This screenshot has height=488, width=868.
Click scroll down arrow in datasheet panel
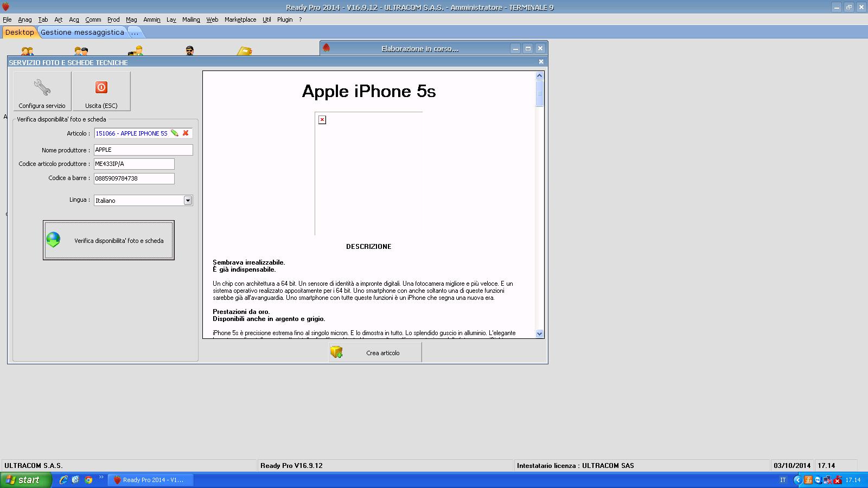(539, 333)
